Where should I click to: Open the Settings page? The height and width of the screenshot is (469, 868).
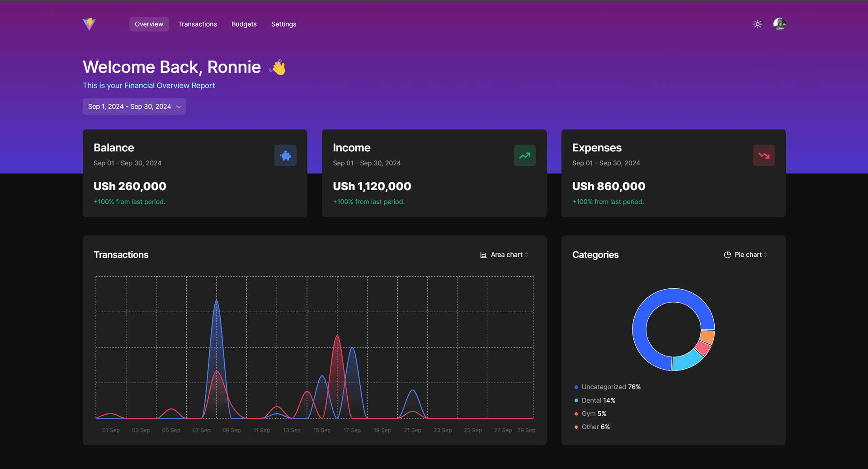click(x=283, y=24)
